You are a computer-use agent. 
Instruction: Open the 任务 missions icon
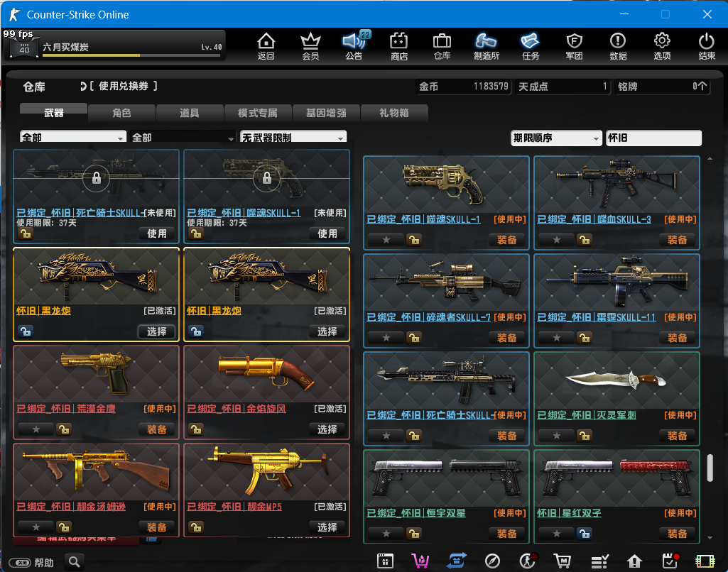coord(531,46)
